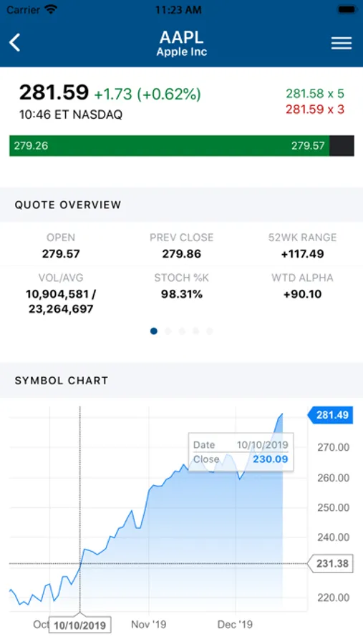Select the fifth page indicator dot
363x644 pixels.
(210, 331)
